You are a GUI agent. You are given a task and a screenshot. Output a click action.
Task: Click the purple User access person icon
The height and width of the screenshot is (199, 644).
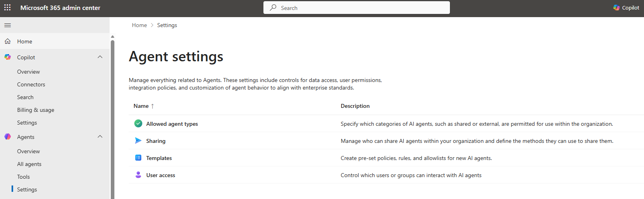[x=138, y=175]
